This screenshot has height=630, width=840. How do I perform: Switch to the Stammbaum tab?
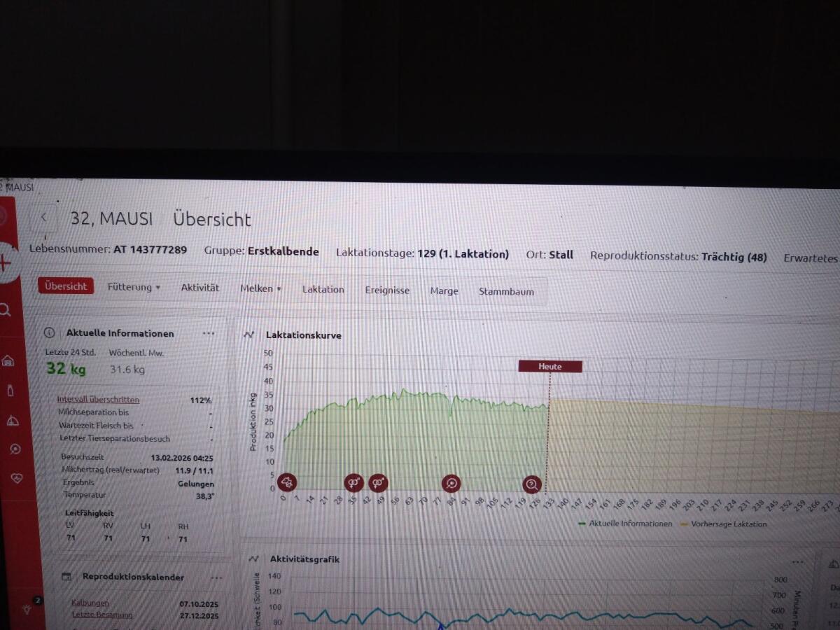coord(506,291)
